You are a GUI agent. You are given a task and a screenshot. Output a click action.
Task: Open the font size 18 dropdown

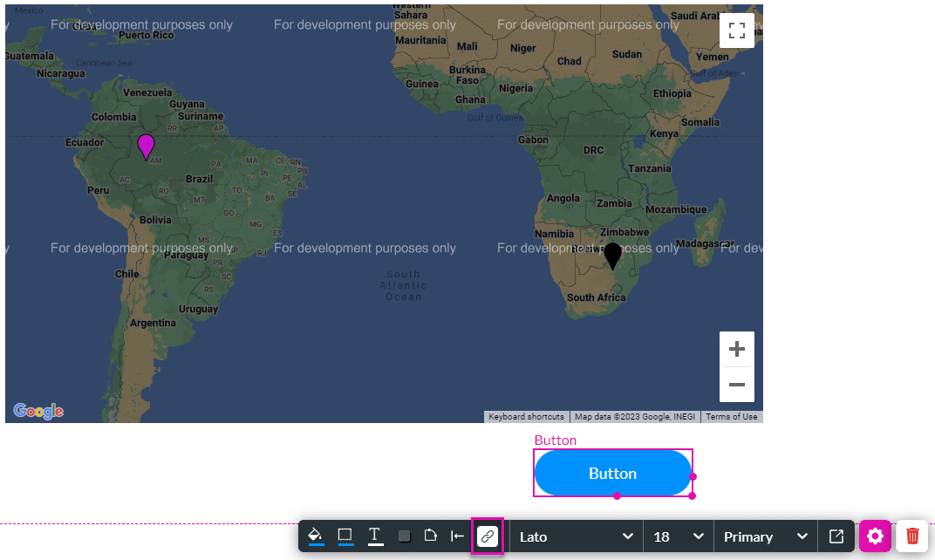point(678,536)
